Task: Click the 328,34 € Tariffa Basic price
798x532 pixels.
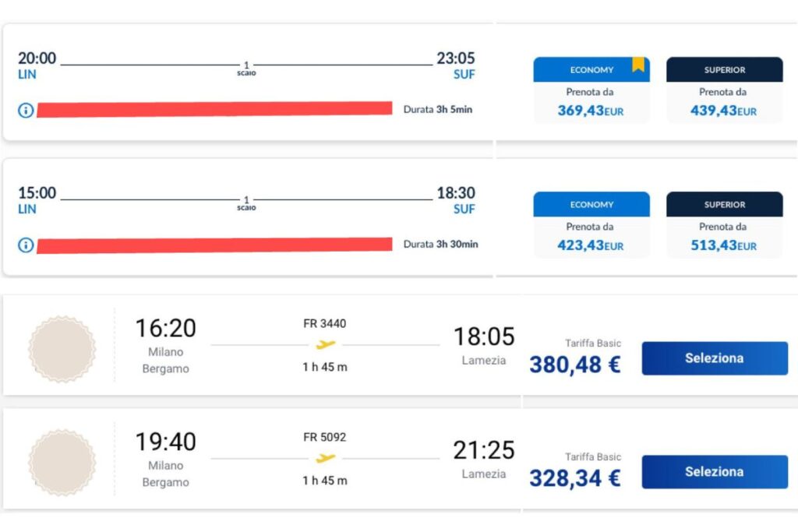Action: [575, 477]
